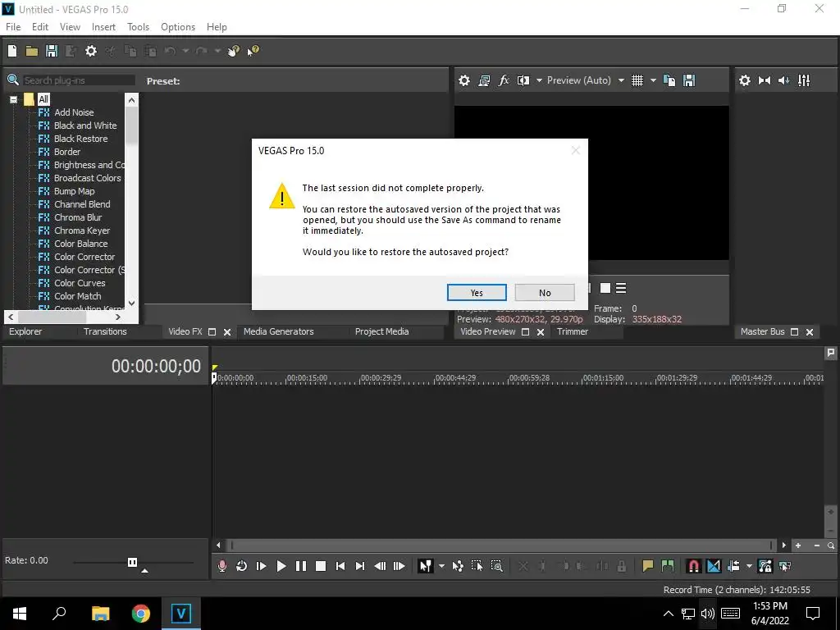Screen dimensions: 840x630
Task: Toggle snapping with the magnet icon
Action: coord(693,566)
